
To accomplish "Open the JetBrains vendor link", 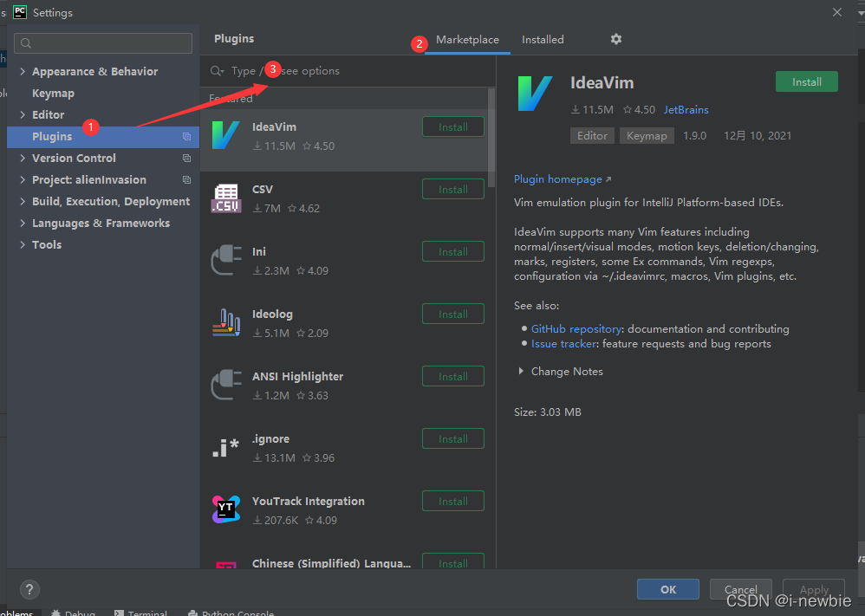I will [686, 110].
